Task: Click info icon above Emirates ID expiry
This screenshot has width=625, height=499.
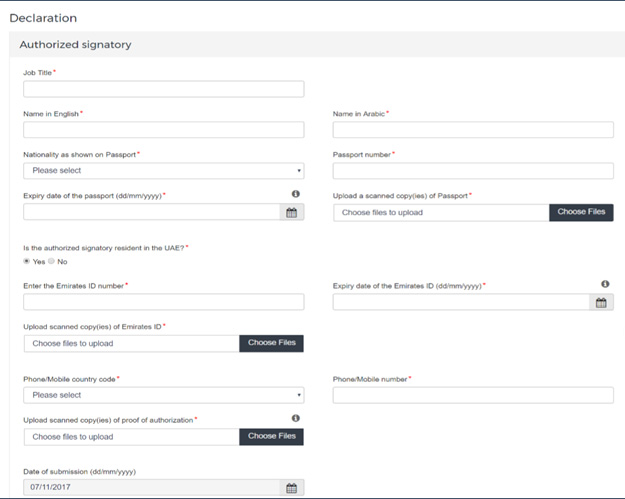Action: 606,284
